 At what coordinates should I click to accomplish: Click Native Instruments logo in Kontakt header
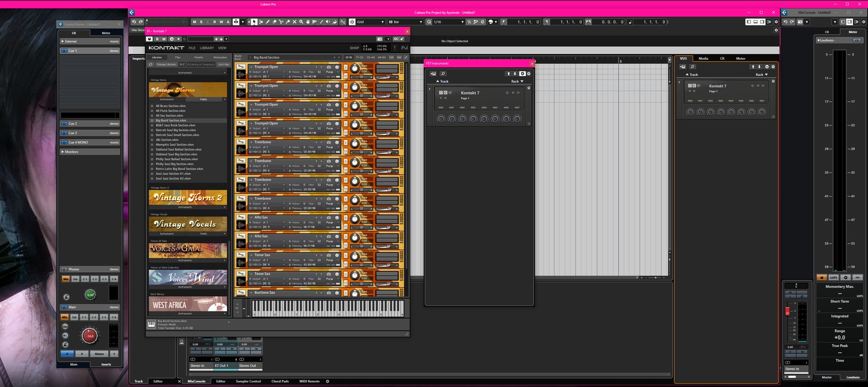pos(404,48)
